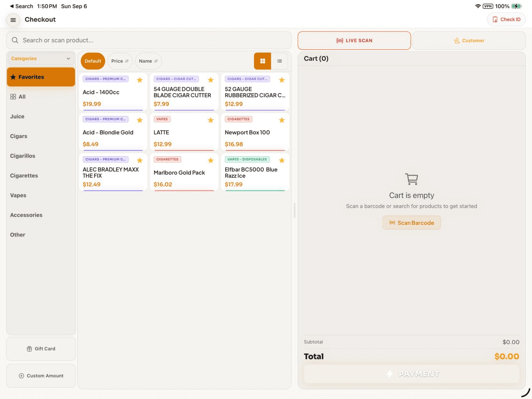
Task: Open the Accessories category
Action: [41, 215]
